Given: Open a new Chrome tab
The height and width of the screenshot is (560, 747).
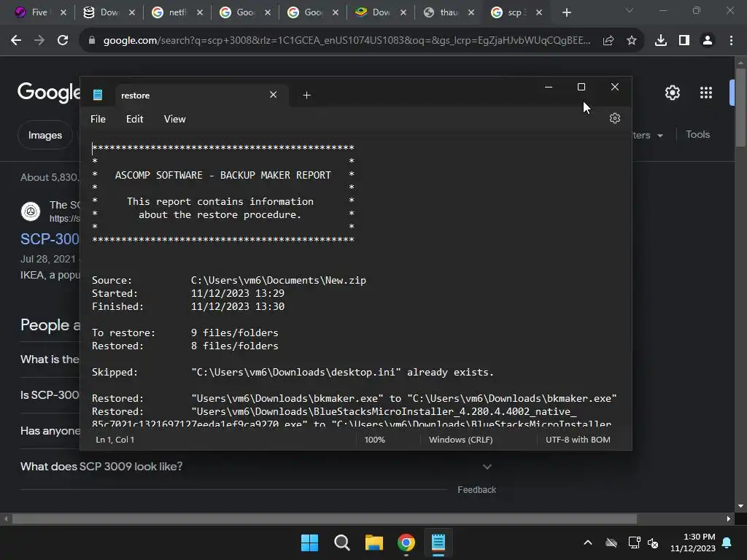Looking at the screenshot, I should coord(566,13).
